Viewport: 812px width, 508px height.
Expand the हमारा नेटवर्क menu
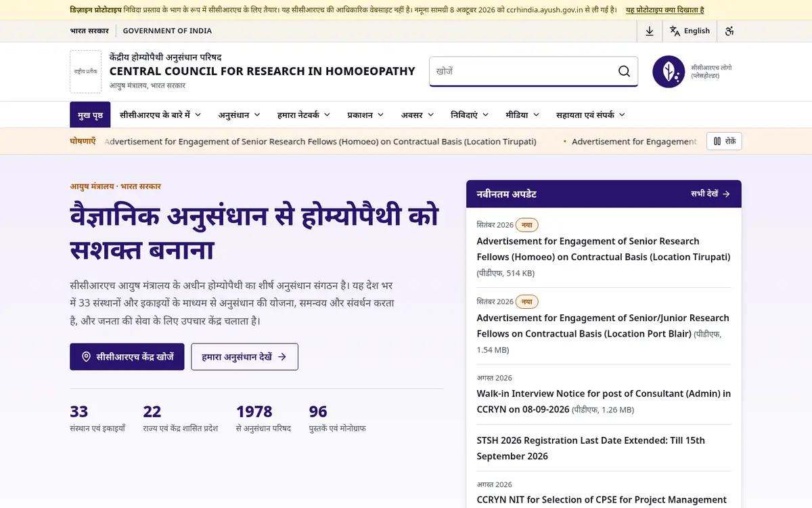coord(303,115)
